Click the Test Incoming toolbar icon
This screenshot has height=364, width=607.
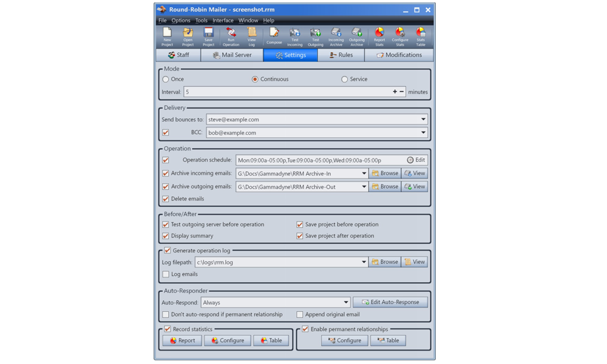click(294, 36)
